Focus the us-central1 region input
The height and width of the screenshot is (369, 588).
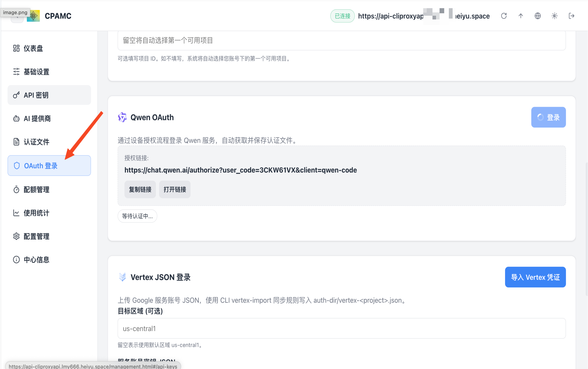click(x=342, y=329)
